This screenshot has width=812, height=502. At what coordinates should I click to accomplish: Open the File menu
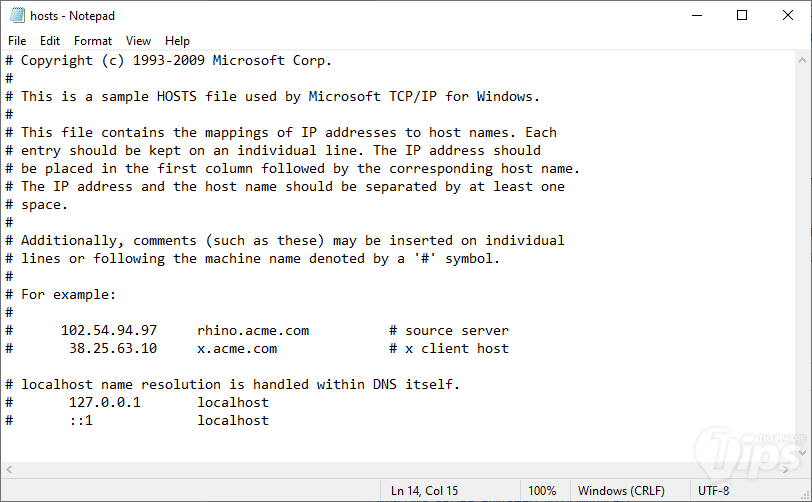17,41
